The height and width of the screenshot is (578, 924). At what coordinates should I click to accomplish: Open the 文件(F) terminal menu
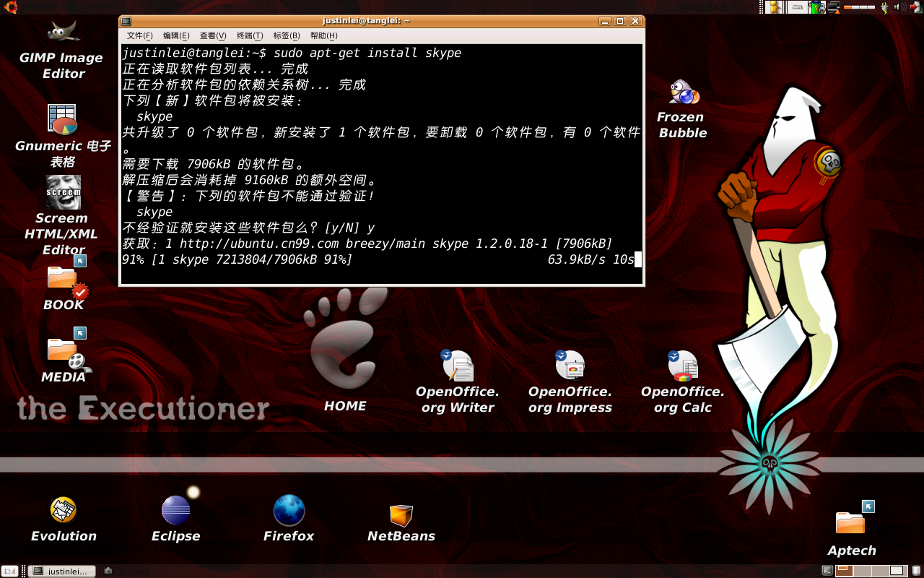(140, 35)
